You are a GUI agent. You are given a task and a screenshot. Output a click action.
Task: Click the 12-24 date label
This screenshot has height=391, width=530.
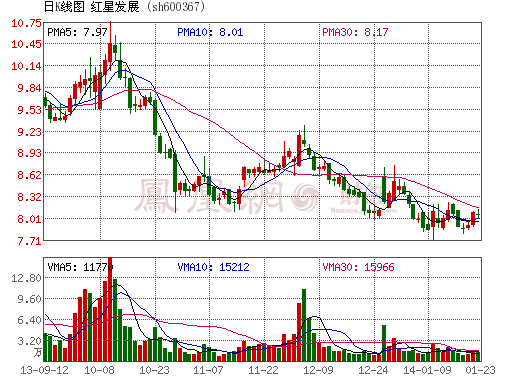(373, 370)
